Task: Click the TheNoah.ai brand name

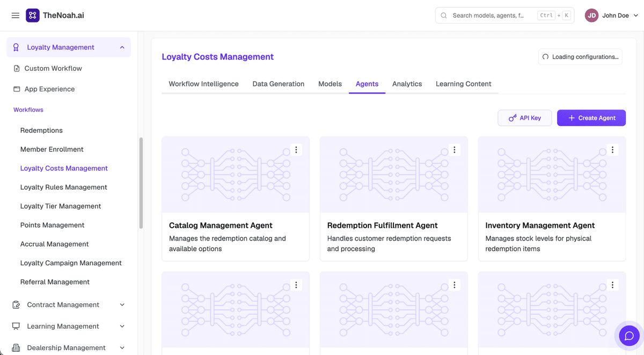Action: (x=63, y=16)
